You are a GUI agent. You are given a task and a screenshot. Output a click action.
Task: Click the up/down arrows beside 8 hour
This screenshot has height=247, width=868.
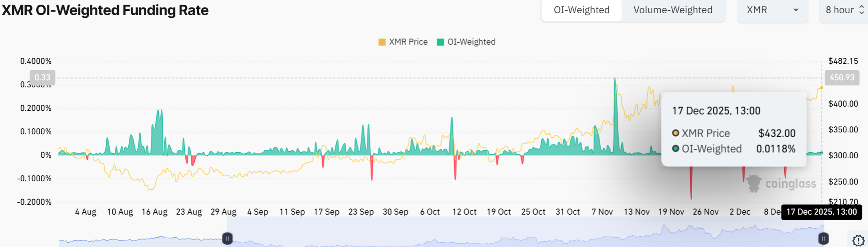pyautogui.click(x=861, y=10)
